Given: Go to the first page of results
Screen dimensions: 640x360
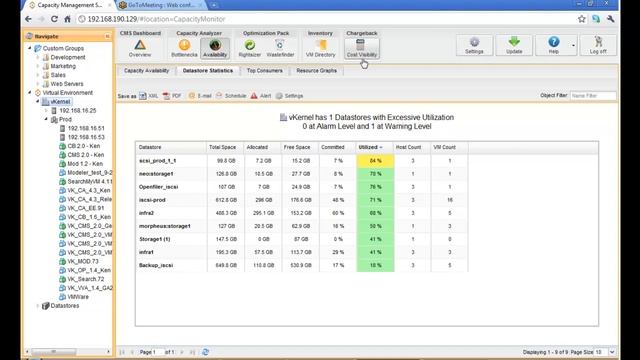Looking at the screenshot, I should [x=122, y=352].
